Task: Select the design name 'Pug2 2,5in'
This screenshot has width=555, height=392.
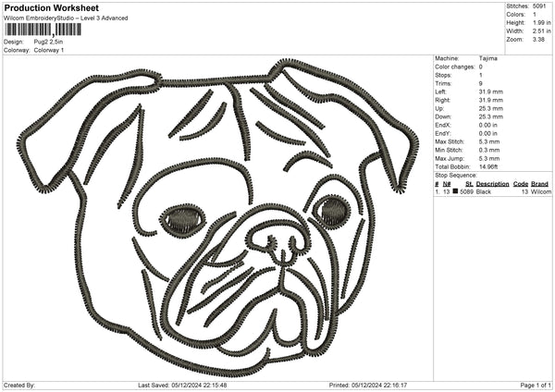Action: [x=48, y=42]
